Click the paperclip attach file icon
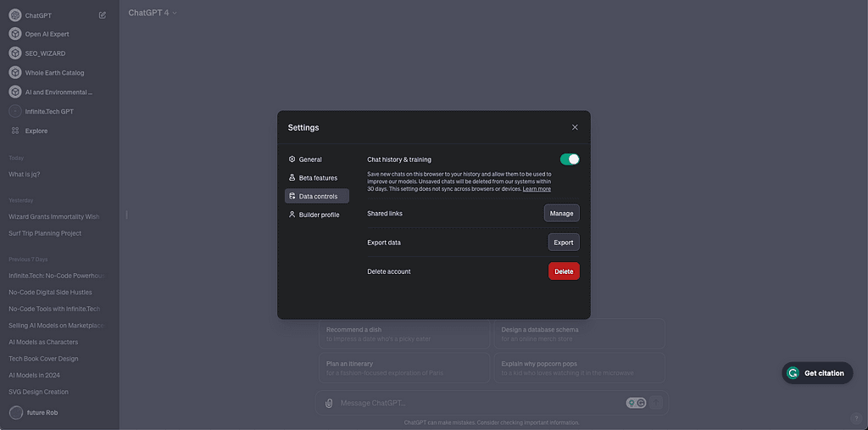Image resolution: width=868 pixels, height=430 pixels. tap(329, 403)
